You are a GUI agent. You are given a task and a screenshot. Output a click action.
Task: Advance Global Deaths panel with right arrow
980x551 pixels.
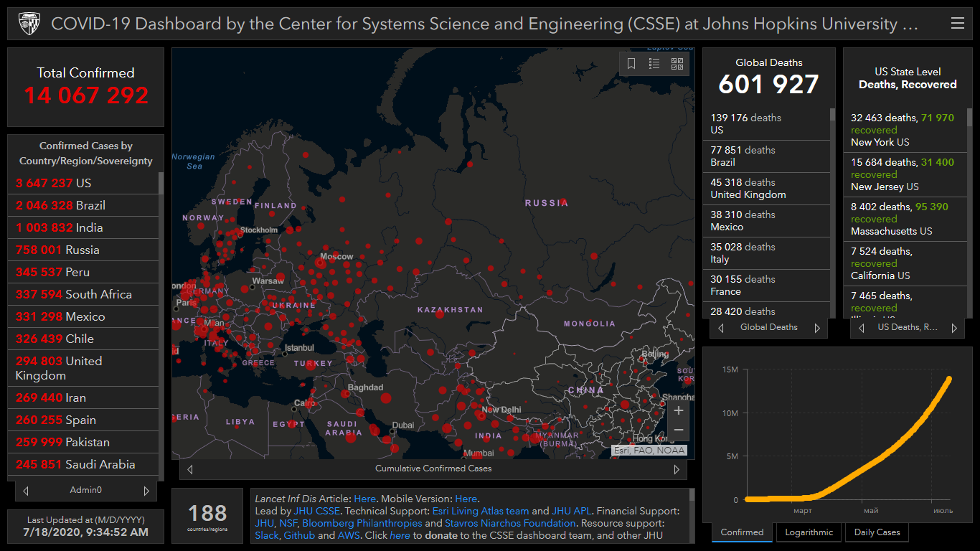816,328
